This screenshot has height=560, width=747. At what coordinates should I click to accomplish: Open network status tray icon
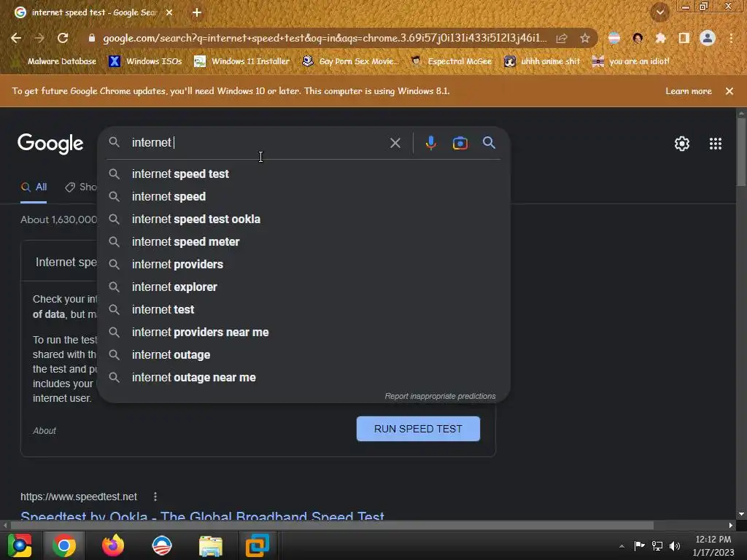click(657, 545)
